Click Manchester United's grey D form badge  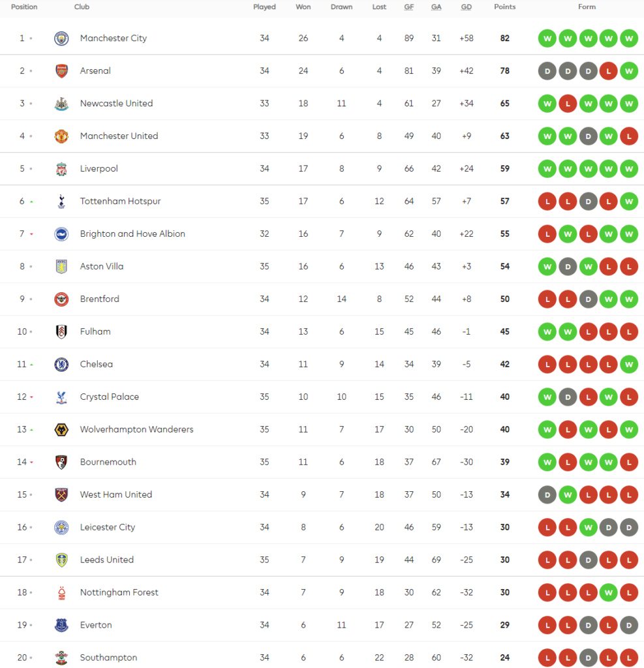pyautogui.click(x=588, y=136)
